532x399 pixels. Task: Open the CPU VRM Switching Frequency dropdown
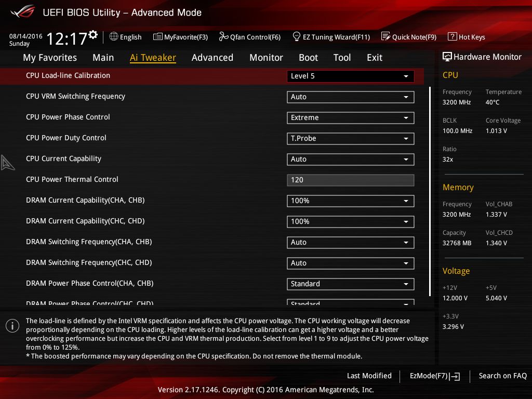click(351, 97)
